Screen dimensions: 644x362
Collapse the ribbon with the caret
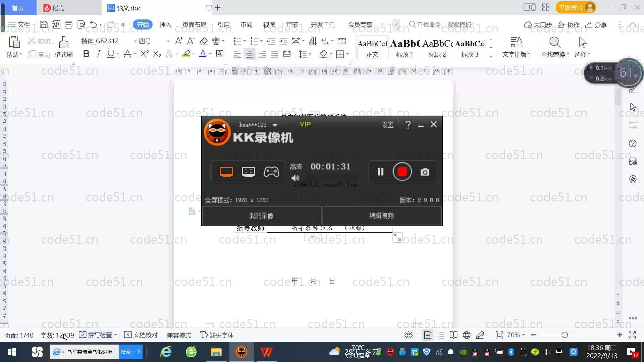[x=633, y=24]
